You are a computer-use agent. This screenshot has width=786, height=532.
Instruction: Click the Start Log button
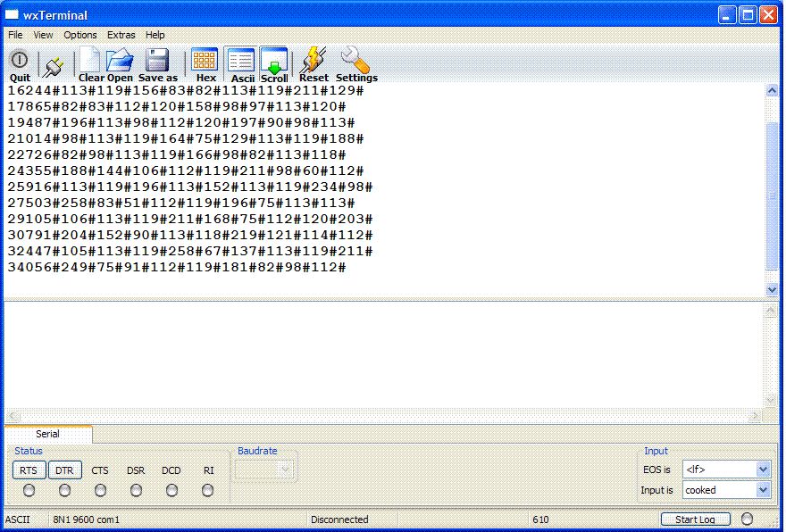(695, 520)
